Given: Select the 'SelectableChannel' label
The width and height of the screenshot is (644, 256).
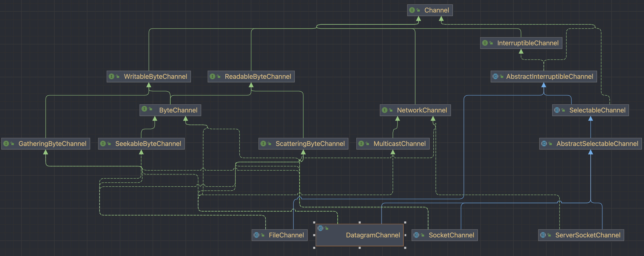Looking at the screenshot, I should coord(597,110).
